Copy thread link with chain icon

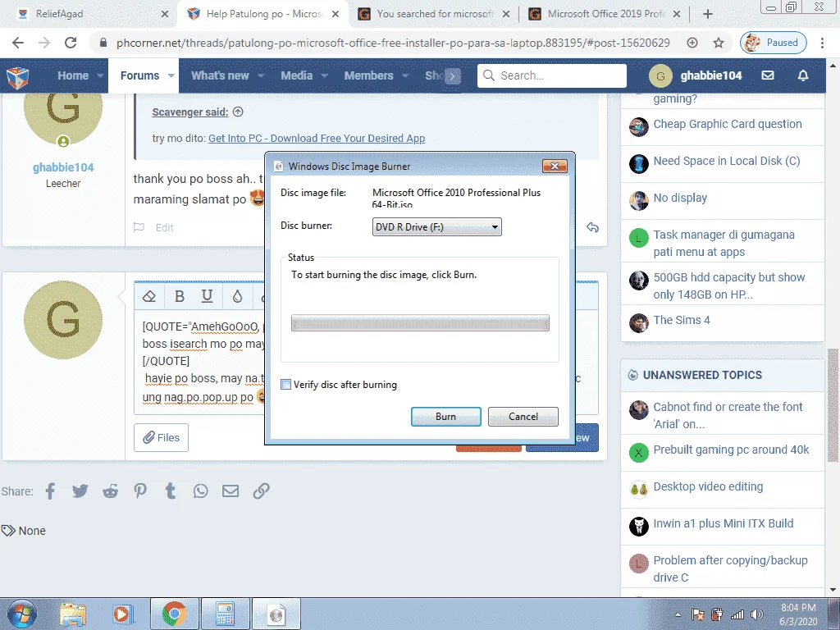click(261, 491)
